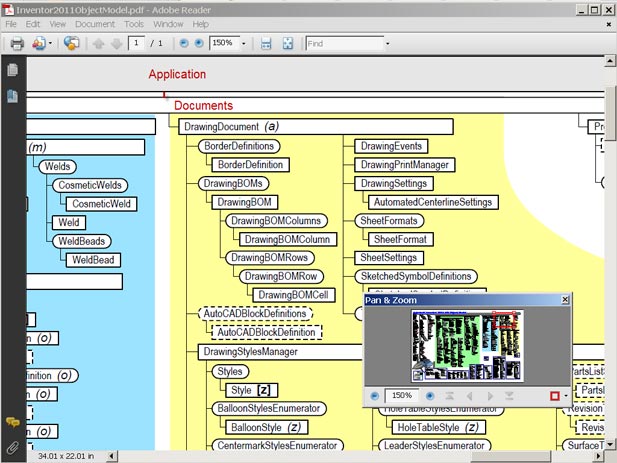The height and width of the screenshot is (463, 617).
Task: Zoom in using Pan & Zoom window button
Action: click(429, 396)
